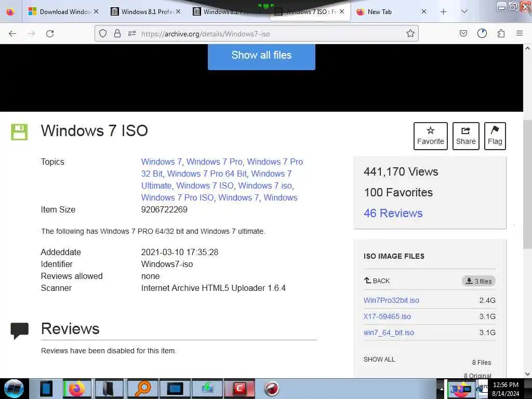This screenshot has width=532, height=399.
Task: Add this item to Favorites
Action: pyautogui.click(x=431, y=136)
